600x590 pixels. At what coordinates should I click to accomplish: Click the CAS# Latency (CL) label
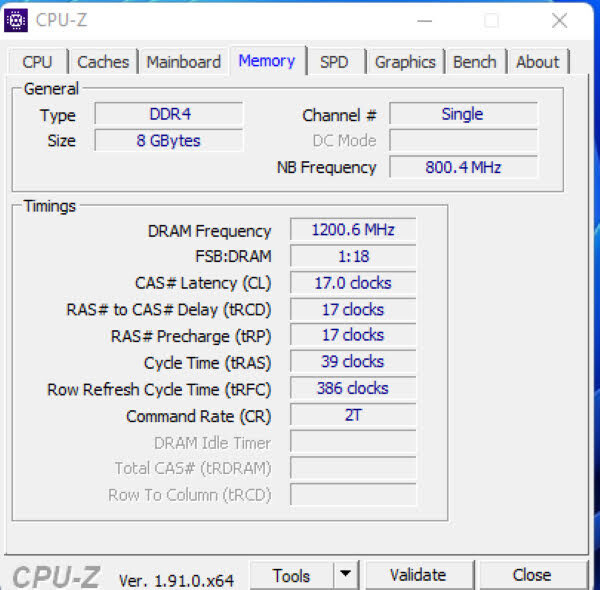tap(203, 284)
